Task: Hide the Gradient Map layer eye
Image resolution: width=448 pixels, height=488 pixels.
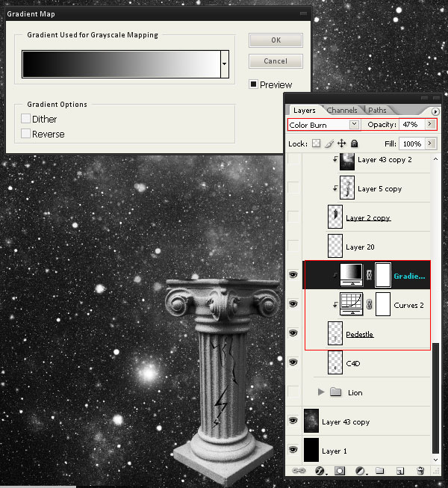Action: point(293,275)
